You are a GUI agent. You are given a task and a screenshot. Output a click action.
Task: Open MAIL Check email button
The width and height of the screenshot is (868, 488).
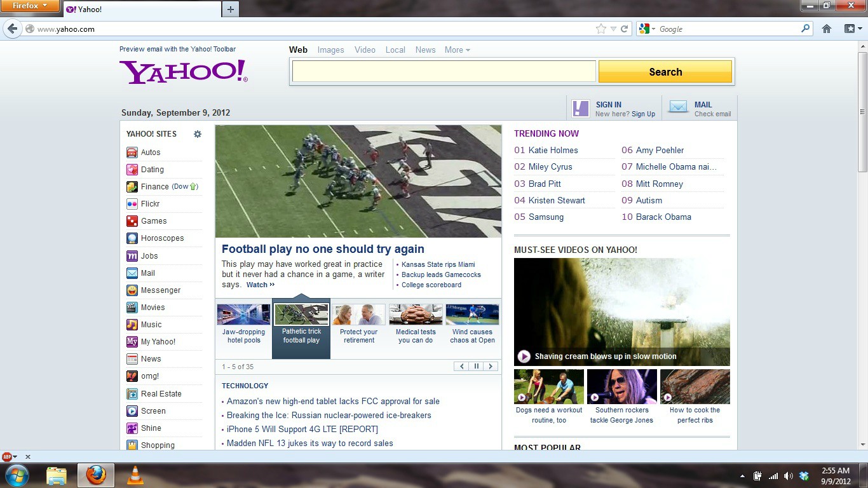pos(700,109)
